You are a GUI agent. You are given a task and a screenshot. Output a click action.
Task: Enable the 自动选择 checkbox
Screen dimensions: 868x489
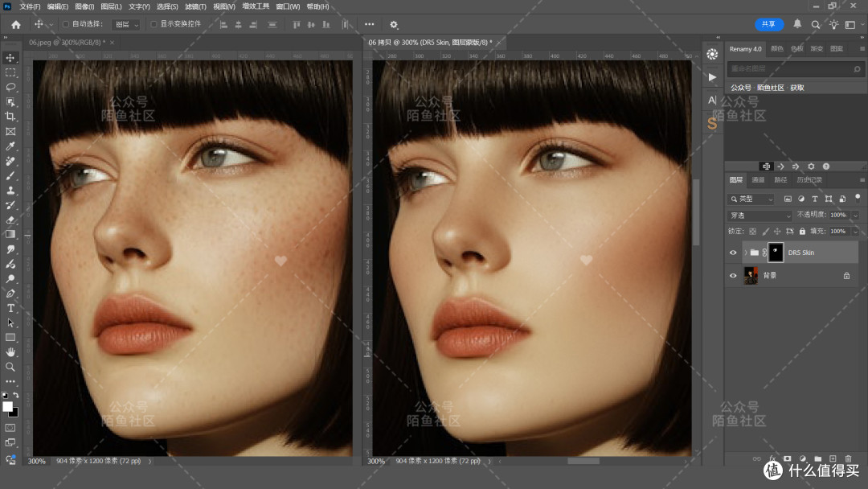tap(66, 24)
